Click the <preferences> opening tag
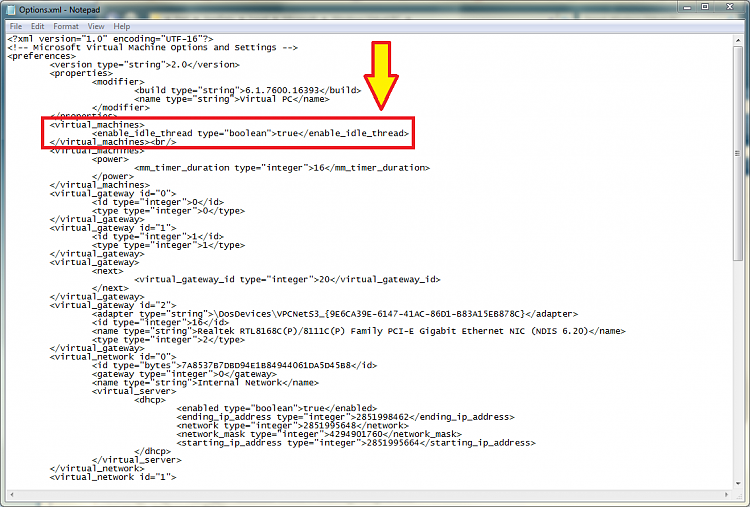The height and width of the screenshot is (507, 750). (x=42, y=56)
